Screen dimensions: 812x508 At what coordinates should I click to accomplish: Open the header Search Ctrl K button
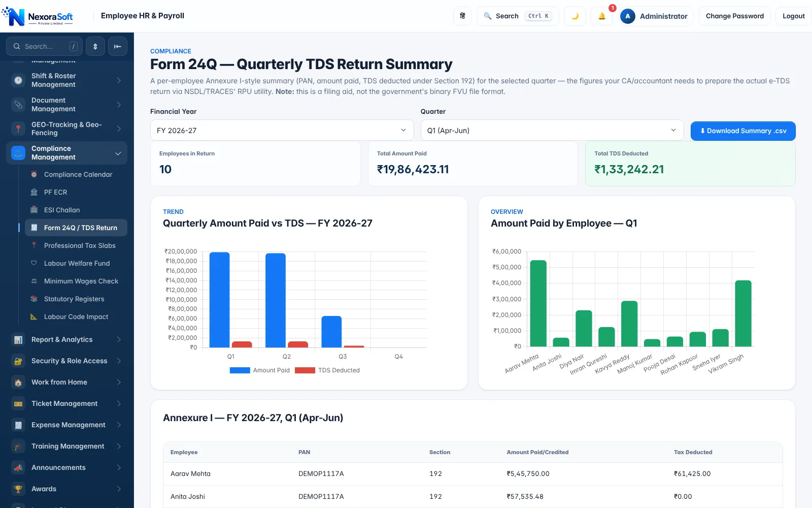point(518,16)
